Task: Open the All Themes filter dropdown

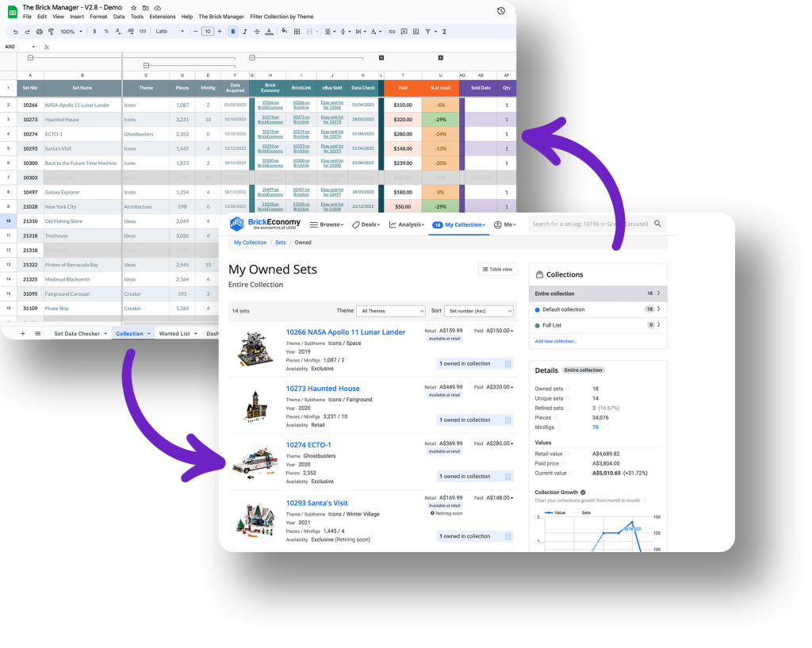Action: point(391,311)
